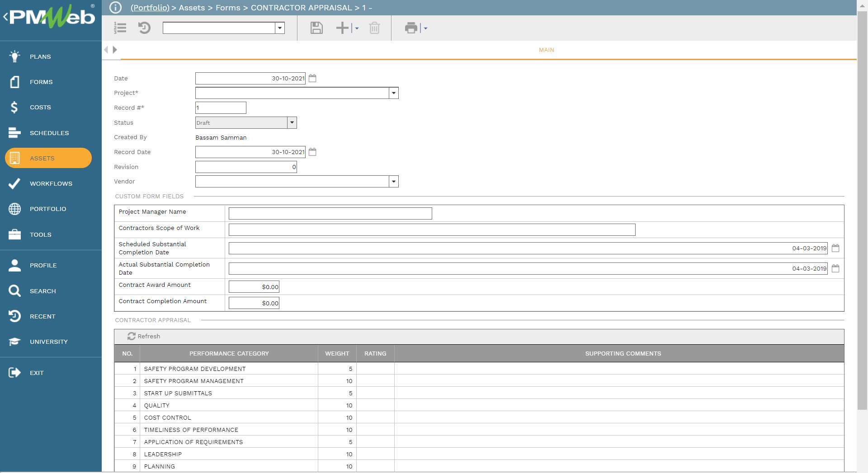Switch to the MAIN tab
This screenshot has height=473, width=868.
pyautogui.click(x=546, y=50)
